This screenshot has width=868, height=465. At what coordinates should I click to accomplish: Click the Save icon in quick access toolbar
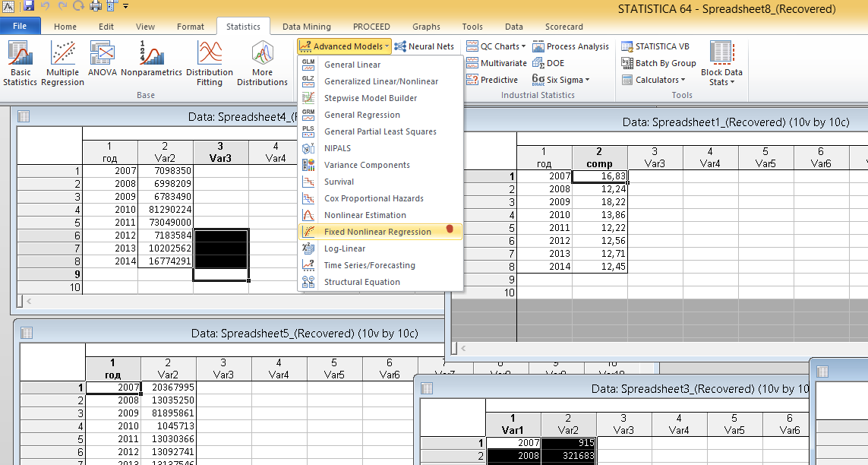tap(29, 6)
